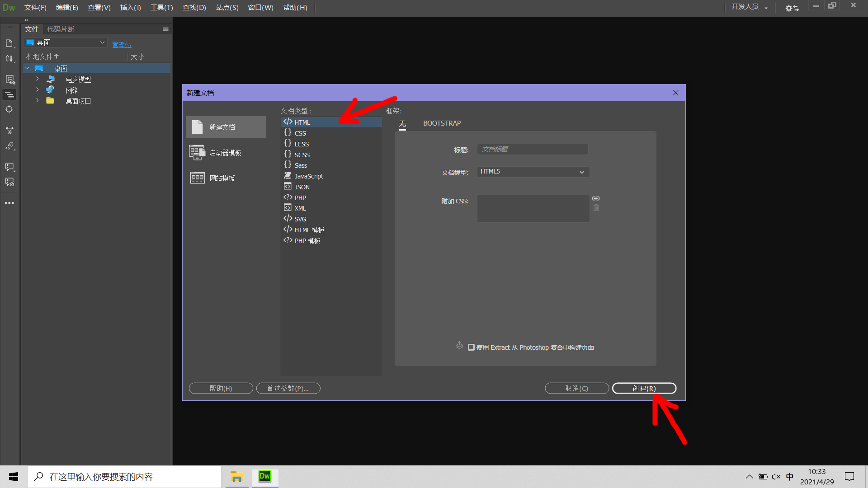
Task: Select 启动器模板 category
Action: click(x=226, y=153)
